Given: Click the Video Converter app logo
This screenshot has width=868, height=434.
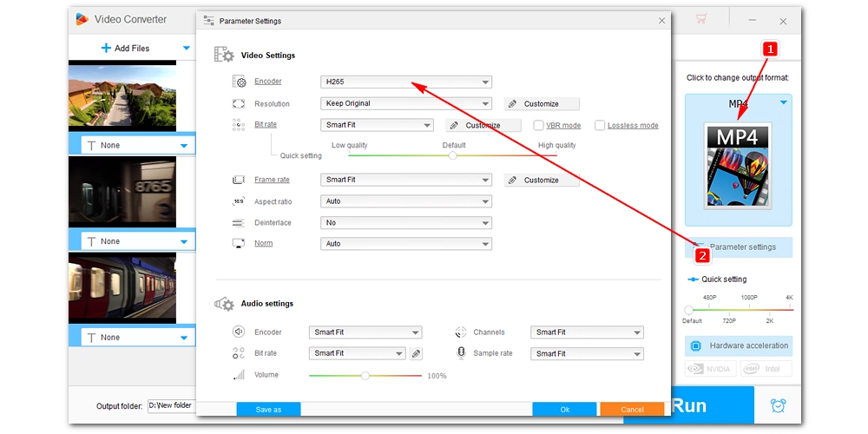Looking at the screenshot, I should pyautogui.click(x=82, y=19).
